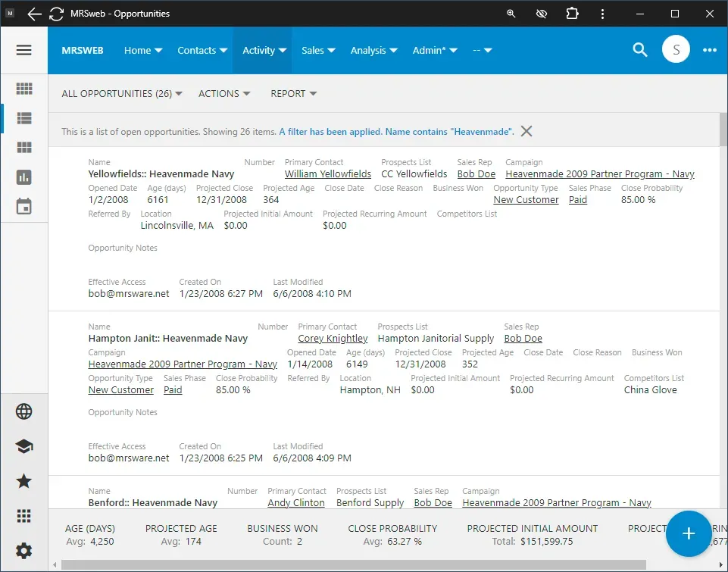Screen dimensions: 728x572
Task: Open the chart view in sidebar
Action: click(24, 177)
